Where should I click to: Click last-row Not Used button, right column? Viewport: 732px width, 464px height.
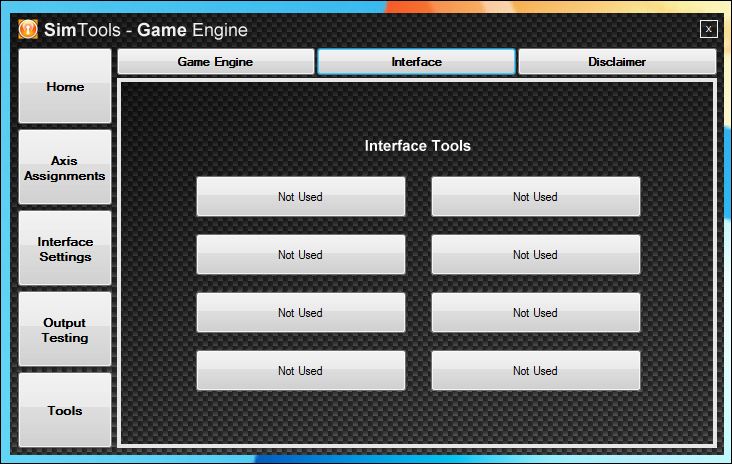click(535, 370)
